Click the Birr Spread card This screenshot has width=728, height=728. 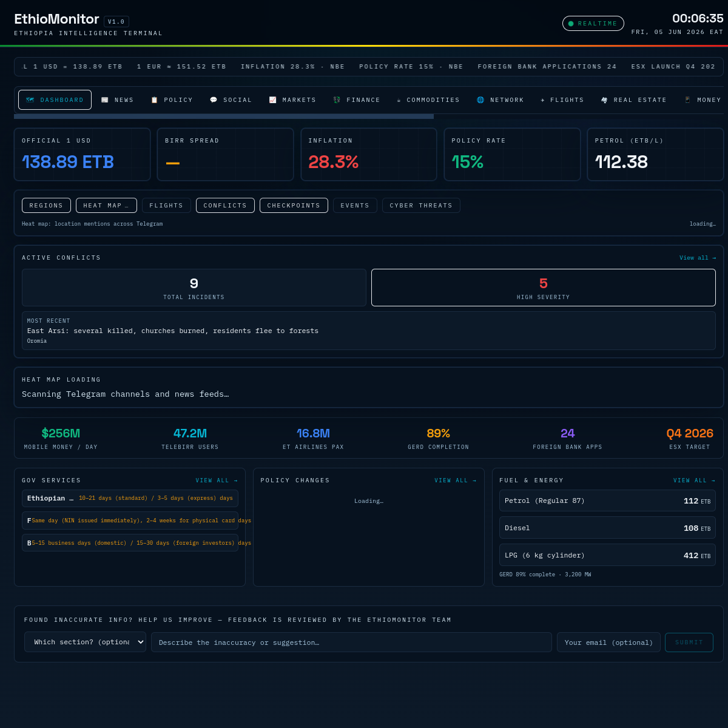point(225,154)
